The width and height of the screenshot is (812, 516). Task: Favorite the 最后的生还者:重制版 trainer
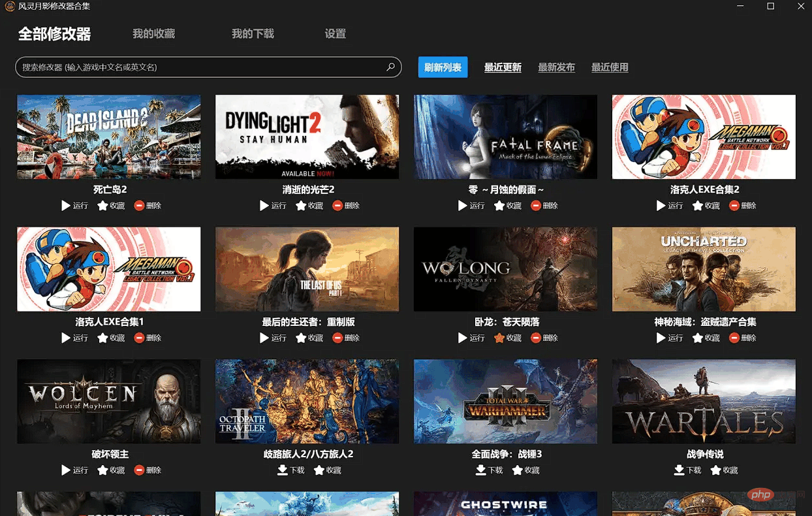click(309, 338)
